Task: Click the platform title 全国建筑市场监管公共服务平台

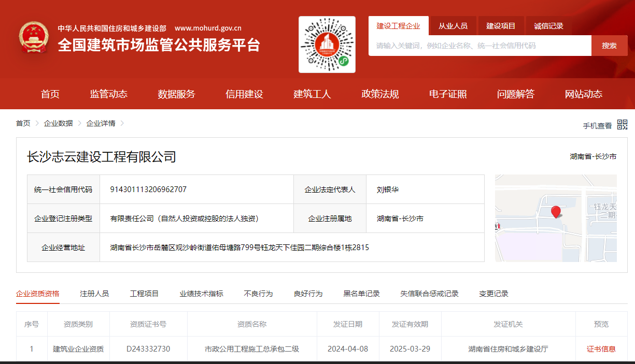Action: [x=159, y=45]
